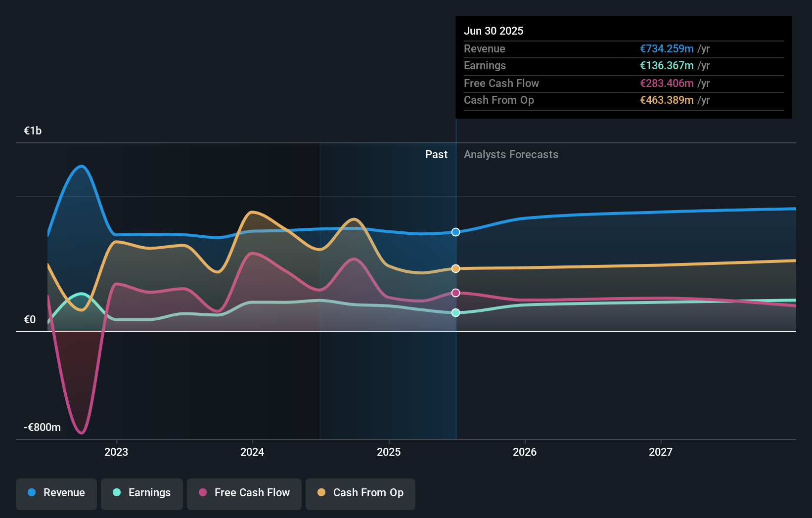Click the 2026 x-axis label
This screenshot has width=812, height=518.
pos(525,452)
